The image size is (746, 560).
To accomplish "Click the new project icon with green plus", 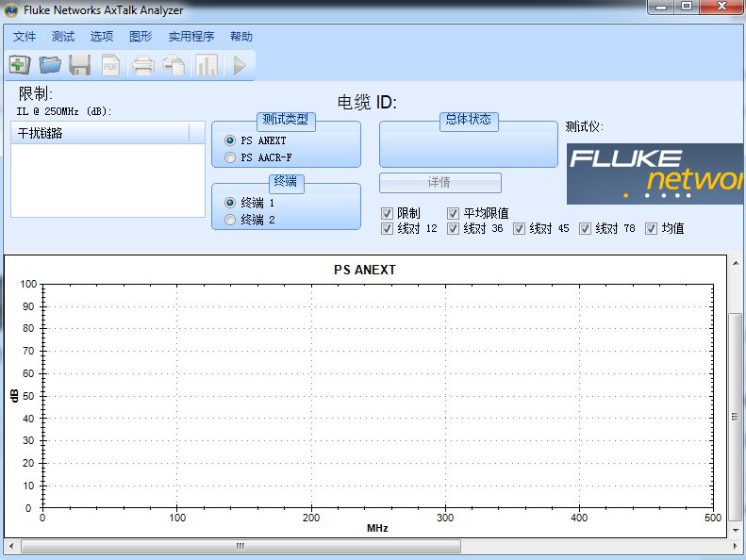I will 20,65.
